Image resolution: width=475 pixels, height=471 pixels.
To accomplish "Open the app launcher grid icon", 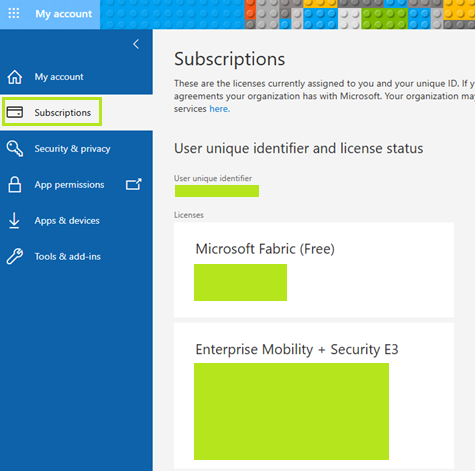I will tap(14, 14).
